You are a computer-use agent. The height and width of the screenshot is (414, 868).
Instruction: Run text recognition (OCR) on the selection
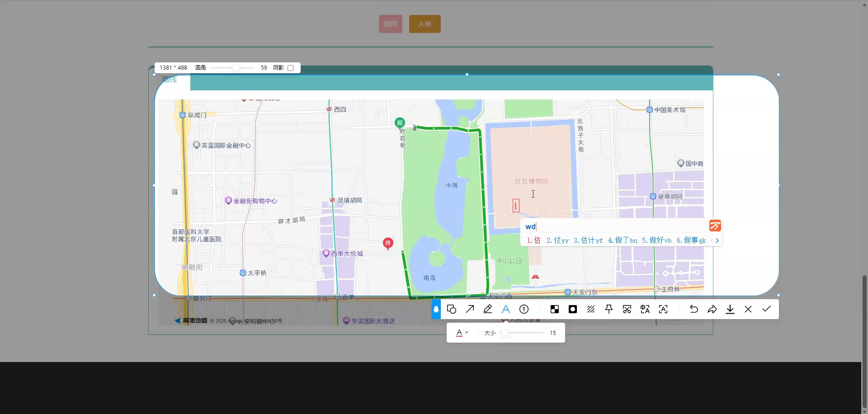click(663, 309)
